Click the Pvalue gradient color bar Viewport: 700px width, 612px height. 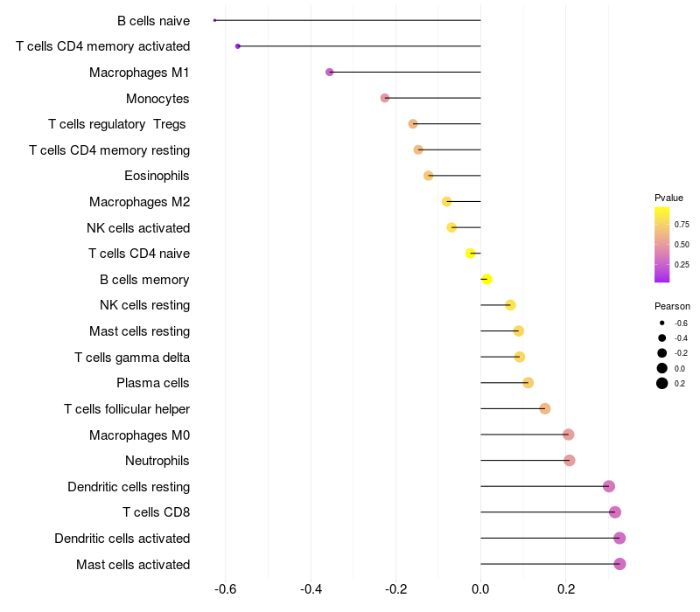662,245
